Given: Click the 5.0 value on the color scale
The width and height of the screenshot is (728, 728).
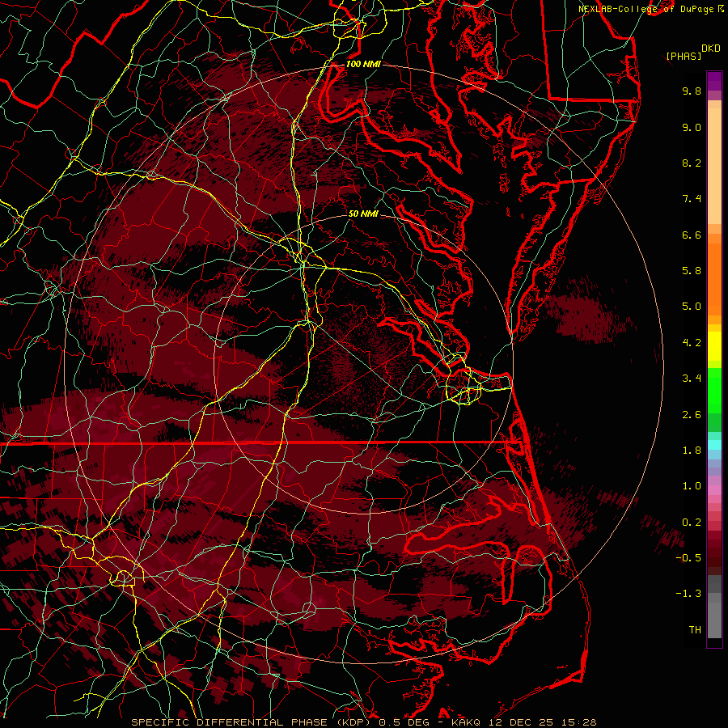Looking at the screenshot, I should 692,307.
